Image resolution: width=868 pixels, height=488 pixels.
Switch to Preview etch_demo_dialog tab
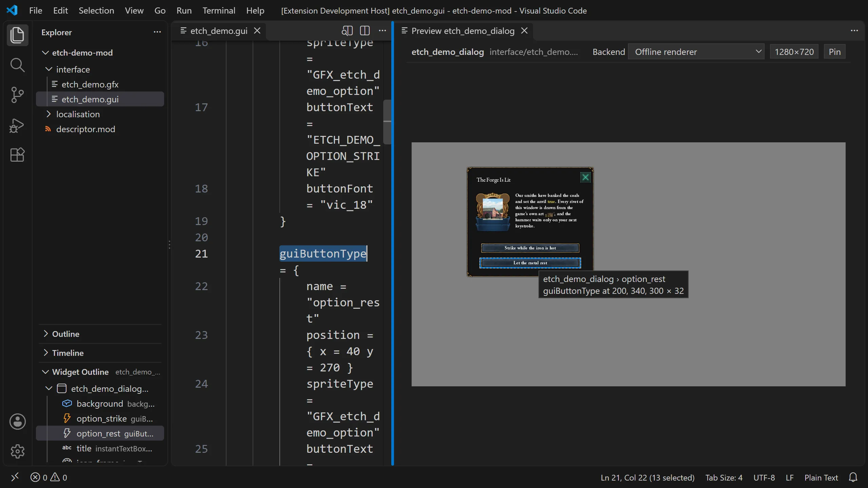coord(463,31)
